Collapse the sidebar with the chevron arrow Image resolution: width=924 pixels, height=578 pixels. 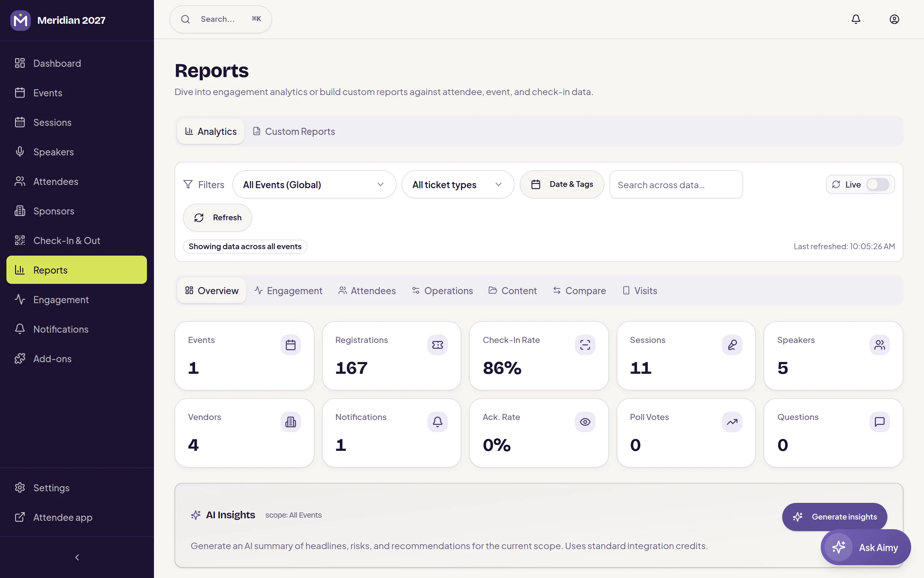pos(77,557)
